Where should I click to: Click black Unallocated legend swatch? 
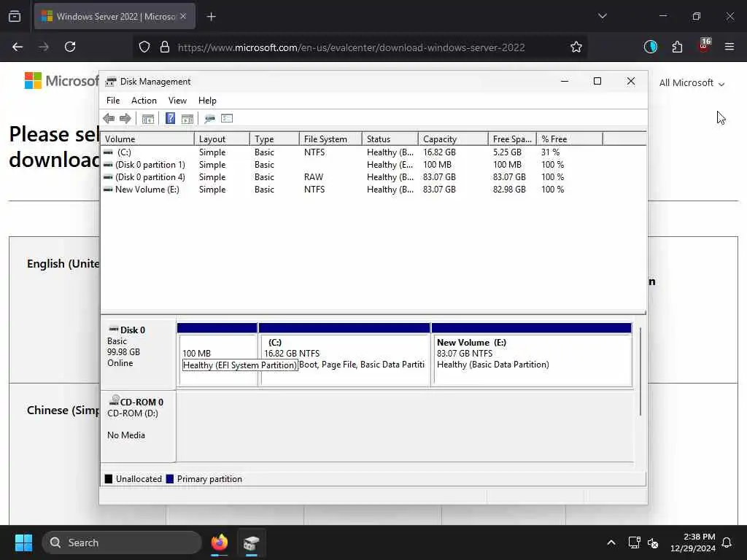coord(109,479)
